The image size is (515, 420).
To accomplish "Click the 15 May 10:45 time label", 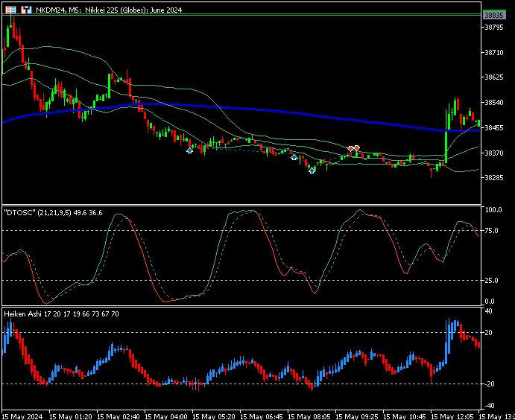I will (x=405, y=416).
